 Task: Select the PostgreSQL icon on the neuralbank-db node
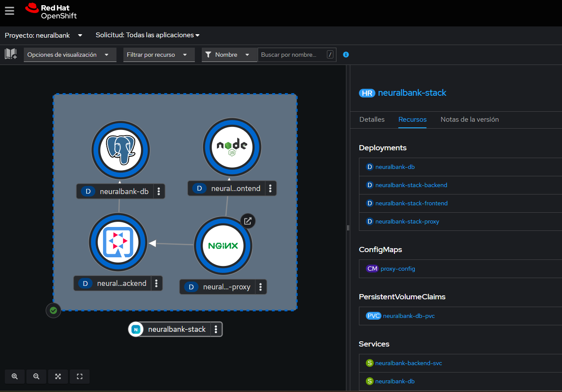121,150
